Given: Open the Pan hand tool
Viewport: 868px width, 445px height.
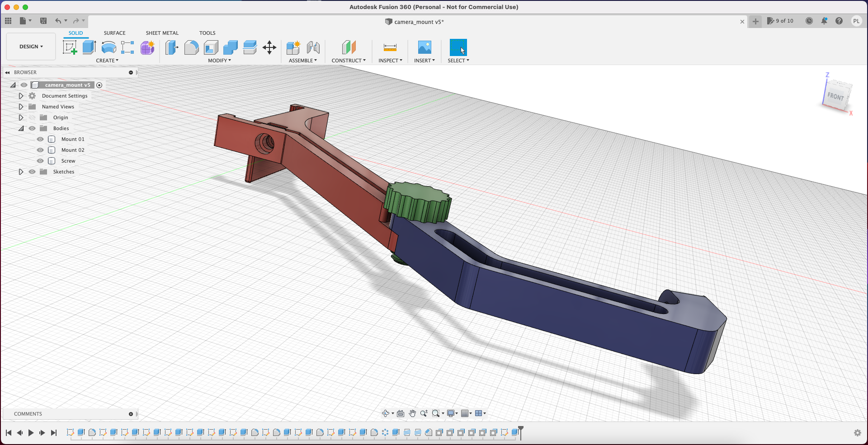Looking at the screenshot, I should [412, 413].
